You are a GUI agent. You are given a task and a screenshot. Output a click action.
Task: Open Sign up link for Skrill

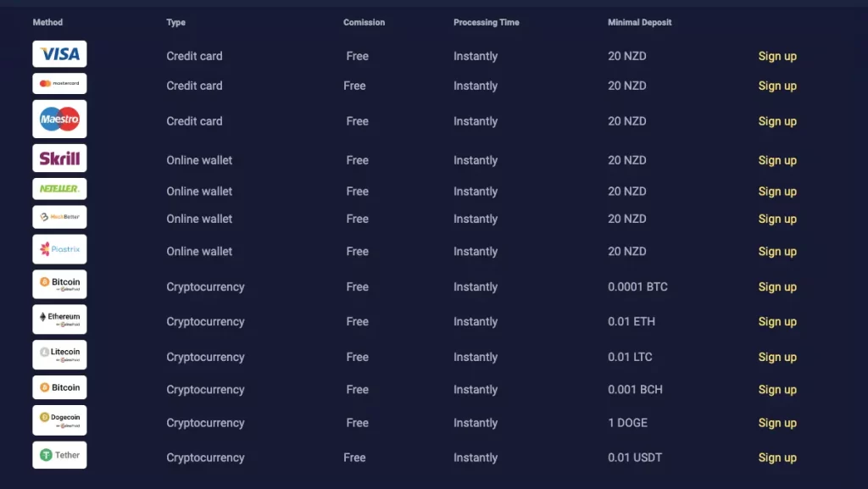point(777,160)
